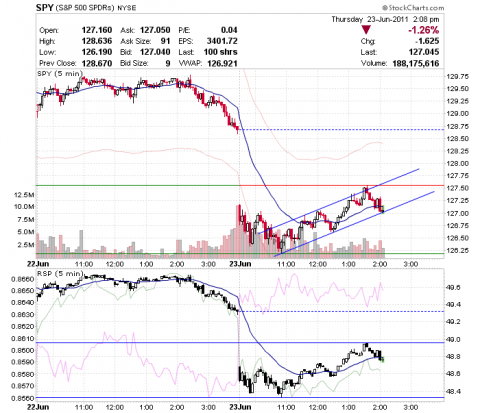The height and width of the screenshot is (413, 480).
Task: Click the 127.50 price axis label
Action: 457,188
